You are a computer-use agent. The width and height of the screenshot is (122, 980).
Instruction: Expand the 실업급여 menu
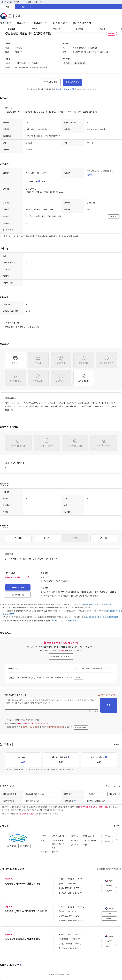coord(40,23)
